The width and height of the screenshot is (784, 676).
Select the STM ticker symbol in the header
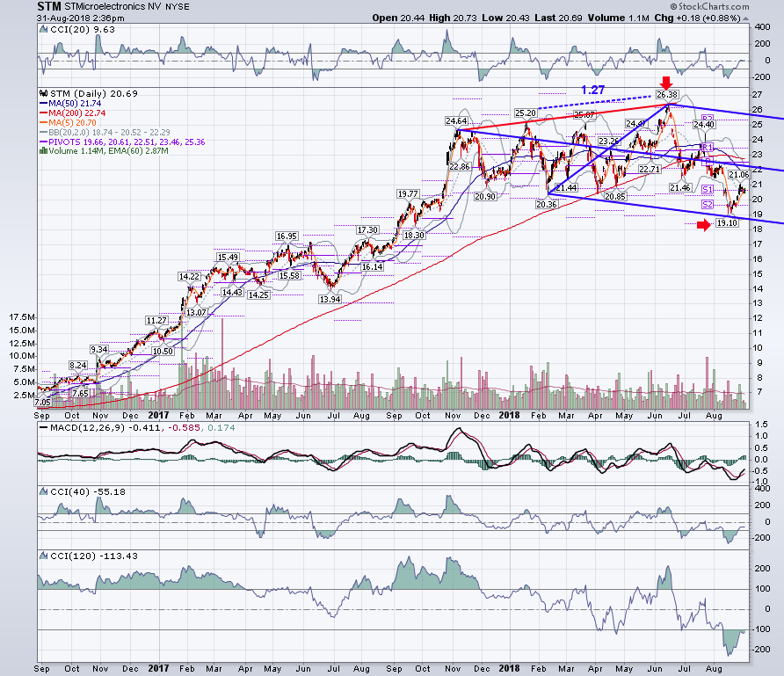click(x=49, y=6)
